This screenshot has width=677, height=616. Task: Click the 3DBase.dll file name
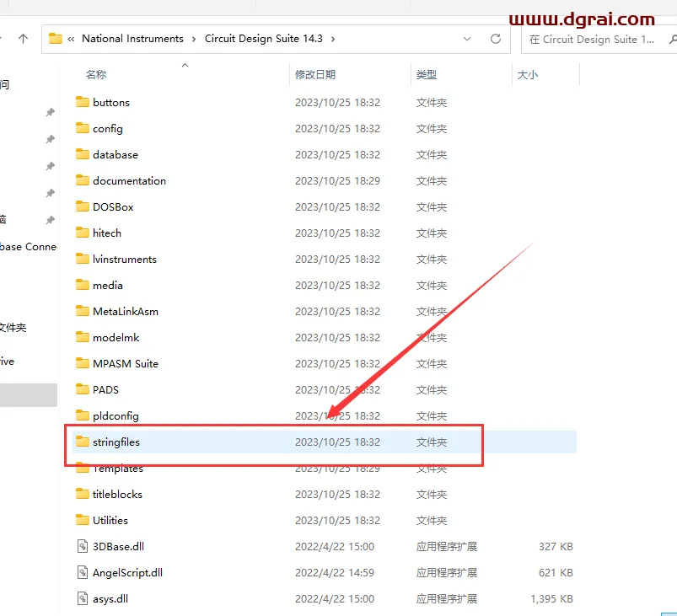(x=118, y=546)
